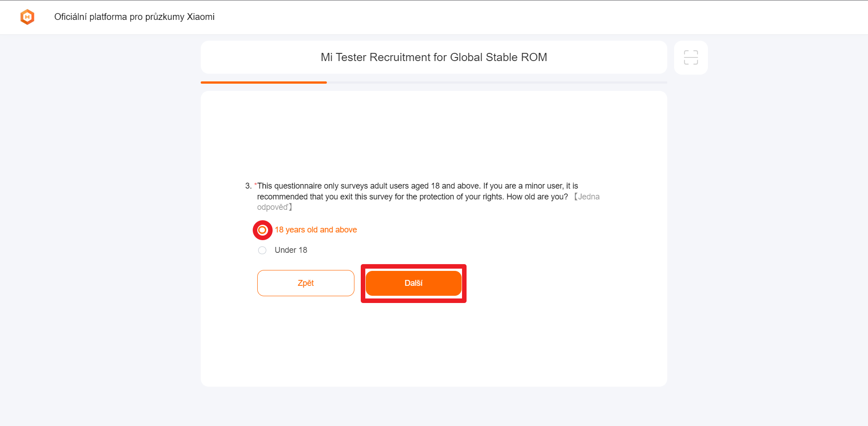Click the "How old are you?" sentence
868x426 pixels.
tap(537, 197)
